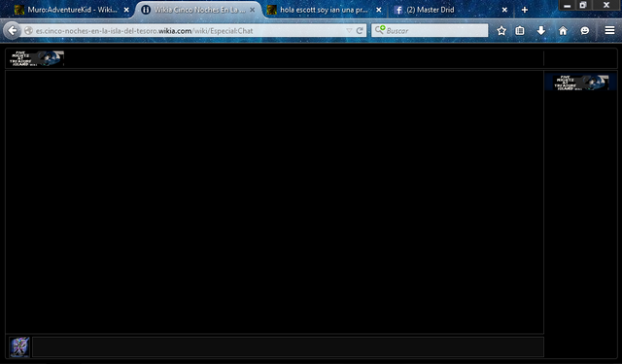Close the Wikia Cinco Noches tab

coord(253,10)
